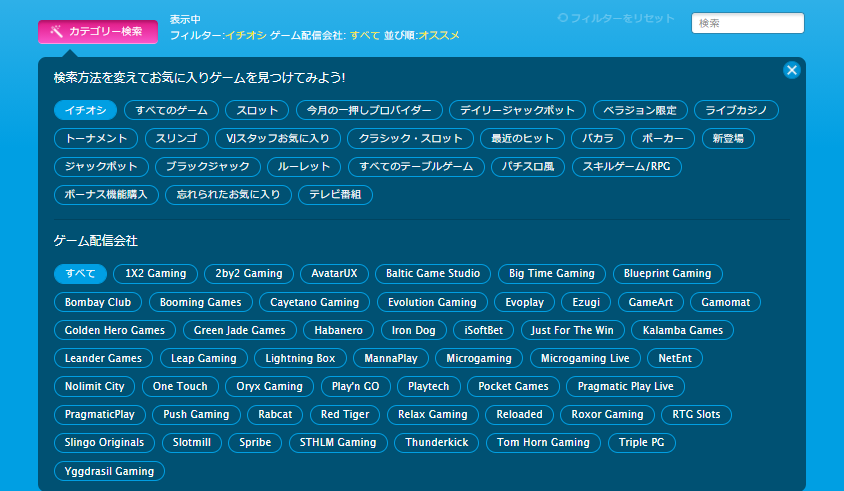Select Nolimit City provider
Image resolution: width=844 pixels, height=491 pixels.
(95, 386)
